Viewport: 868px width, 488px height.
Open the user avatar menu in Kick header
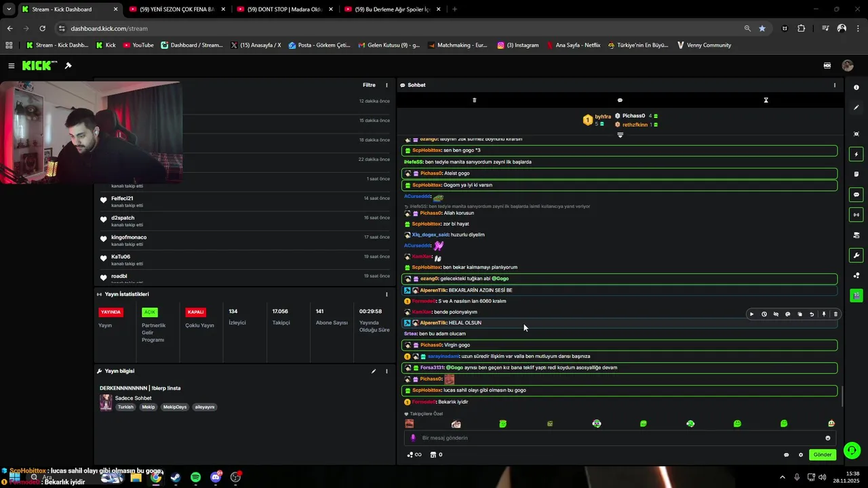coord(848,66)
